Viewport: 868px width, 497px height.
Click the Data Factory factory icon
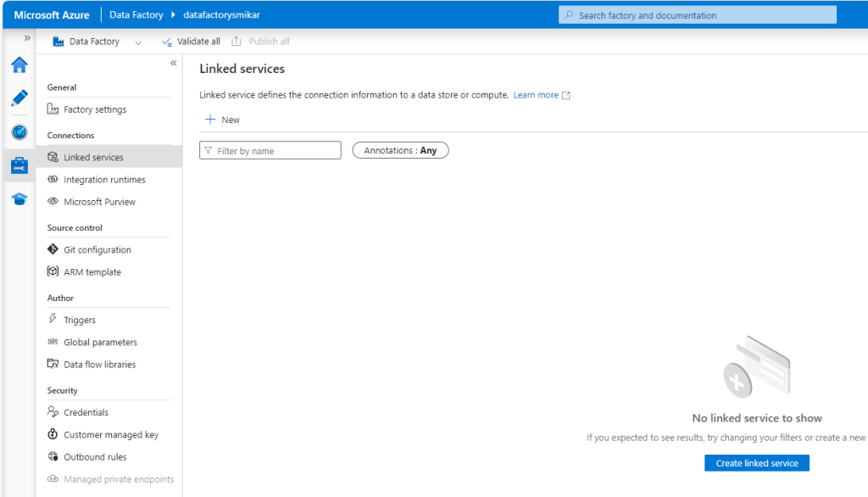58,42
